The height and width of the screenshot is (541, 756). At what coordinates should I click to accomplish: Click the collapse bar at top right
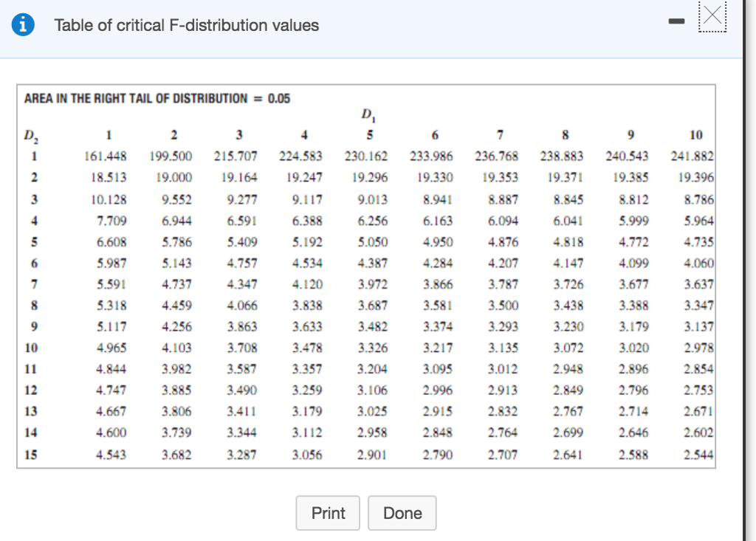click(x=676, y=21)
